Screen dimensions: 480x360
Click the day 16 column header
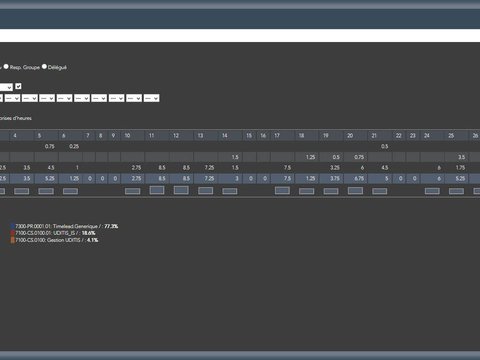pos(264,135)
